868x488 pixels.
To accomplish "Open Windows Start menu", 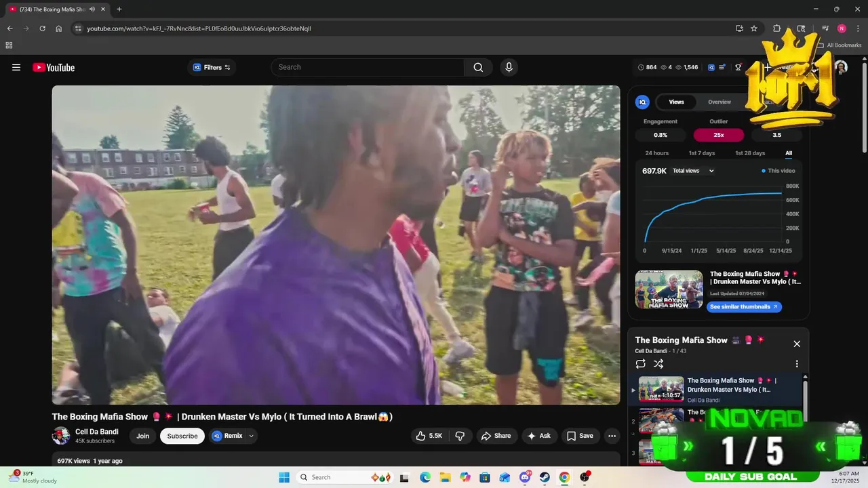I will pos(283,477).
